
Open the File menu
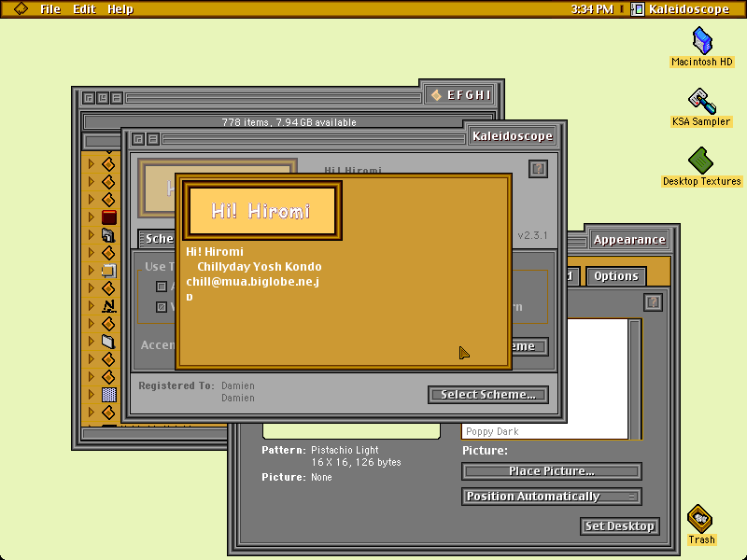click(x=50, y=9)
